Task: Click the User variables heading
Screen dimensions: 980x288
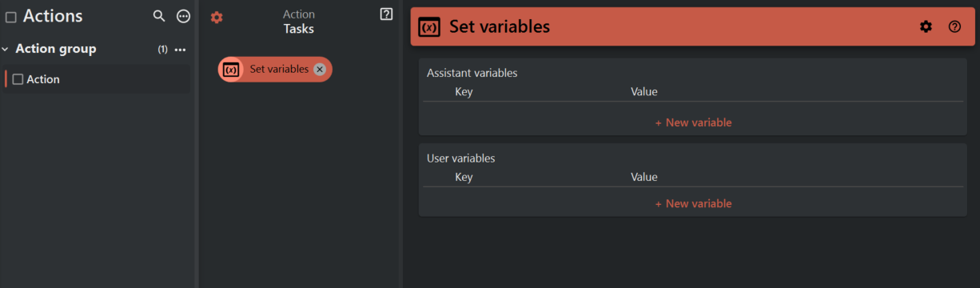Action: 460,158
